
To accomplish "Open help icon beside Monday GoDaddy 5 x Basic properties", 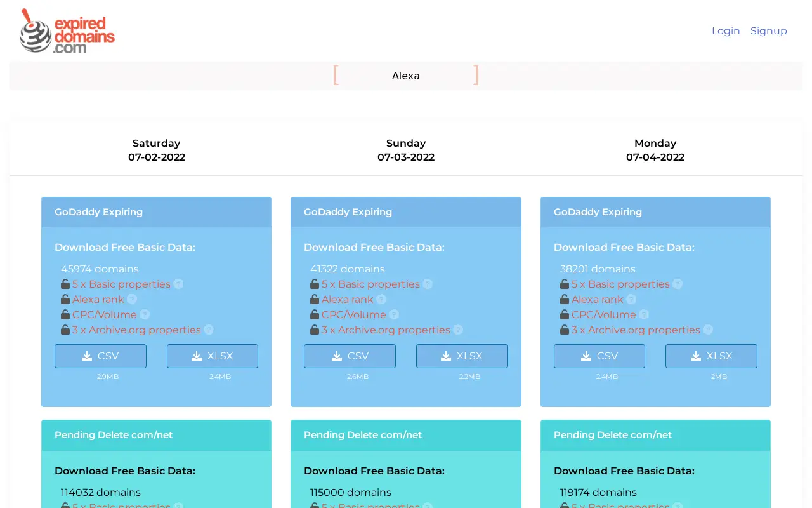I will point(678,284).
